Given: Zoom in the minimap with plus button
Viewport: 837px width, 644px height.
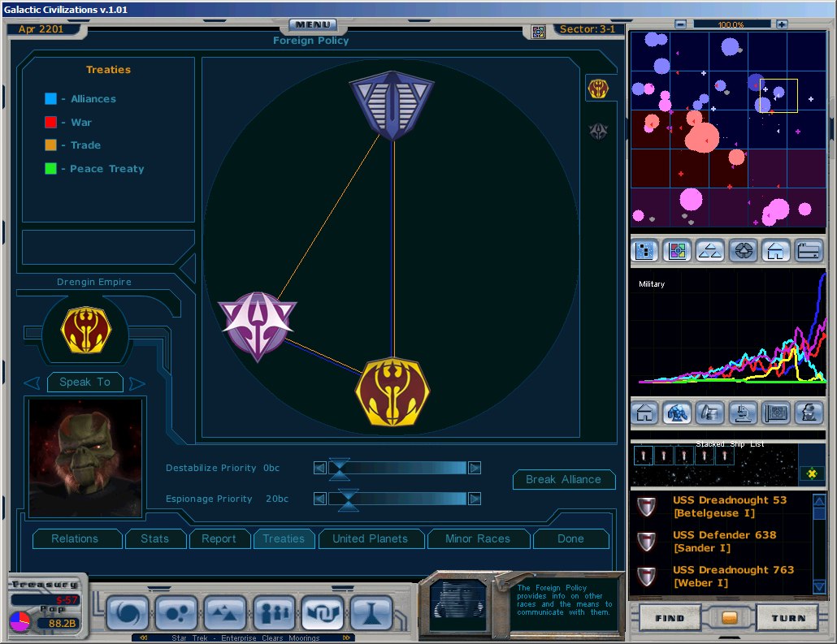Looking at the screenshot, I should click(782, 24).
